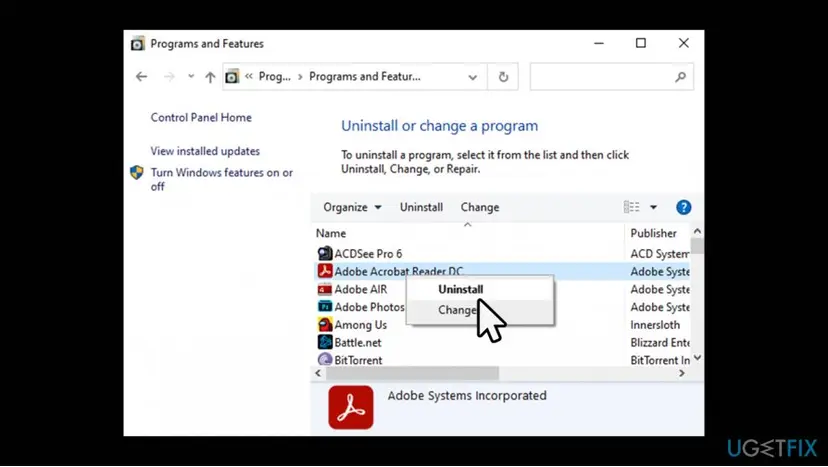This screenshot has width=828, height=467.
Task: Click the ACDSee Pro 6 icon
Action: point(325,254)
